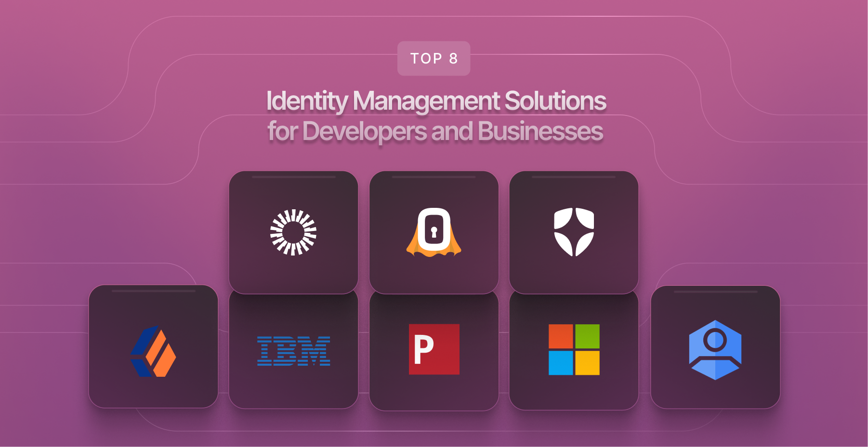Open the Microsoft four-color squares logo
The image size is (868, 447).
coord(574,349)
